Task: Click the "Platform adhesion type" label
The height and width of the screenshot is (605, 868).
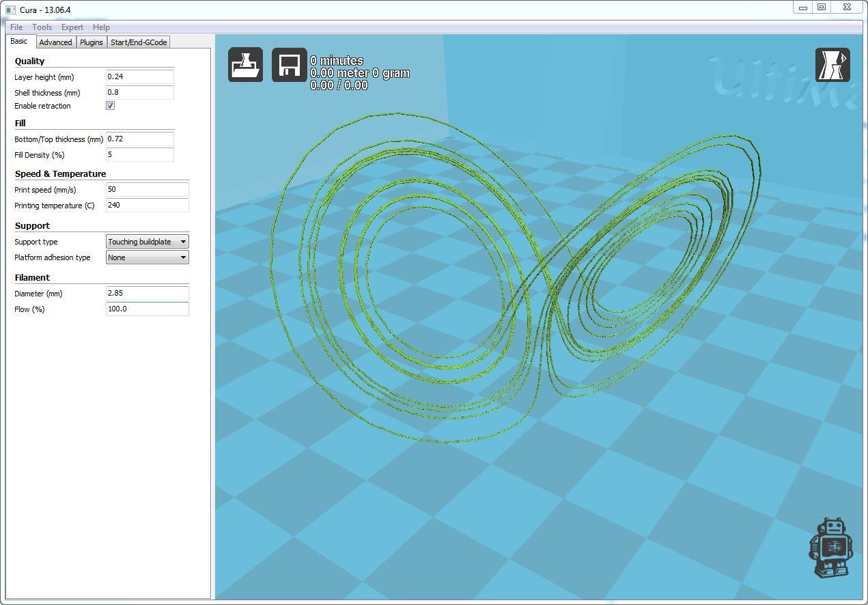Action: click(x=53, y=257)
